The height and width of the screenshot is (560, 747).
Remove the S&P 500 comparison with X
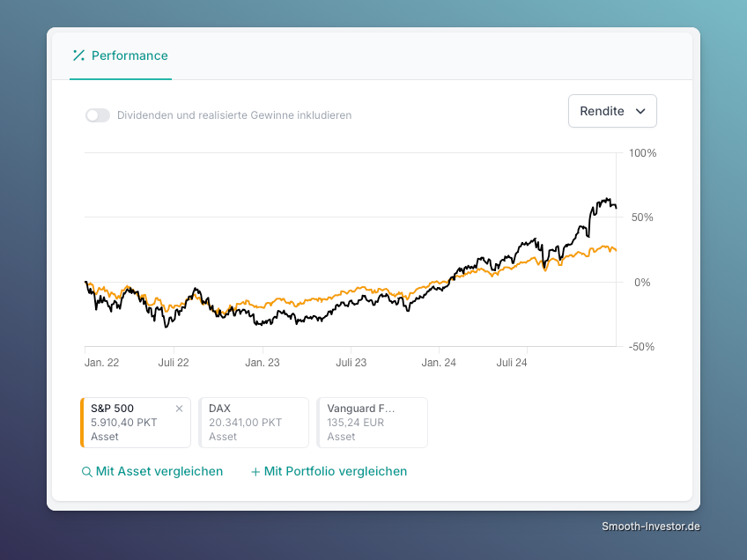179,409
